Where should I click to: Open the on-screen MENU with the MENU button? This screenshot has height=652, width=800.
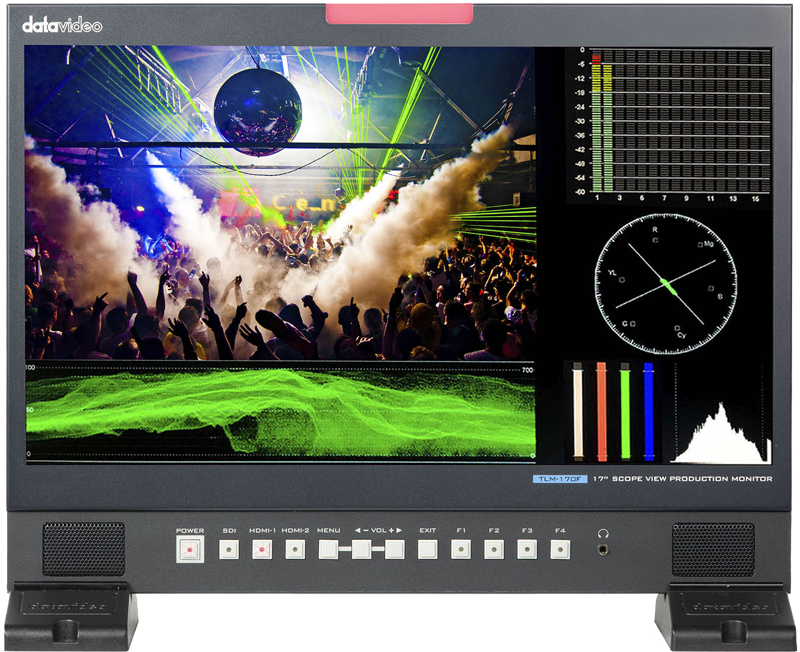[328, 549]
